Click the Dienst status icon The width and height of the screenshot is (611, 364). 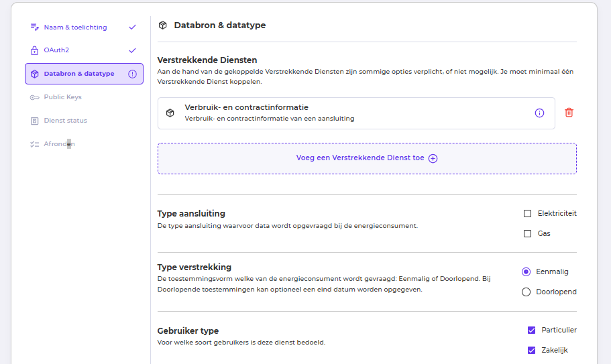(x=34, y=121)
